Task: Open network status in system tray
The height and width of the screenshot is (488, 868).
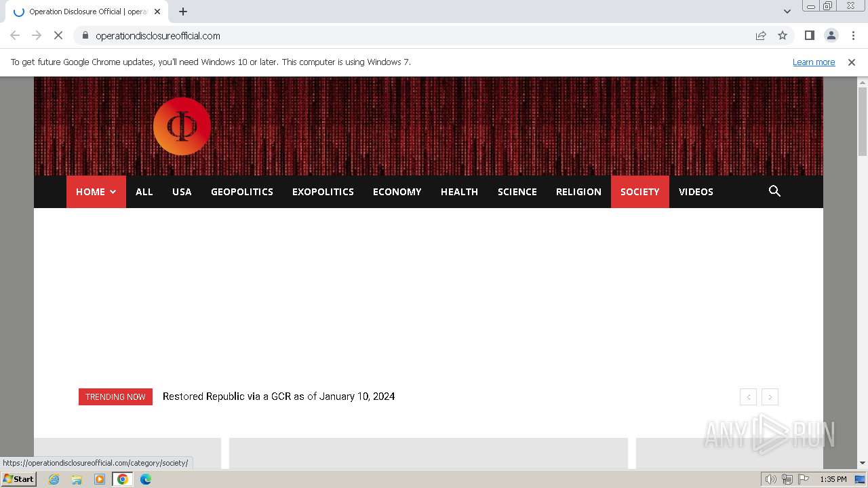Action: [787, 479]
